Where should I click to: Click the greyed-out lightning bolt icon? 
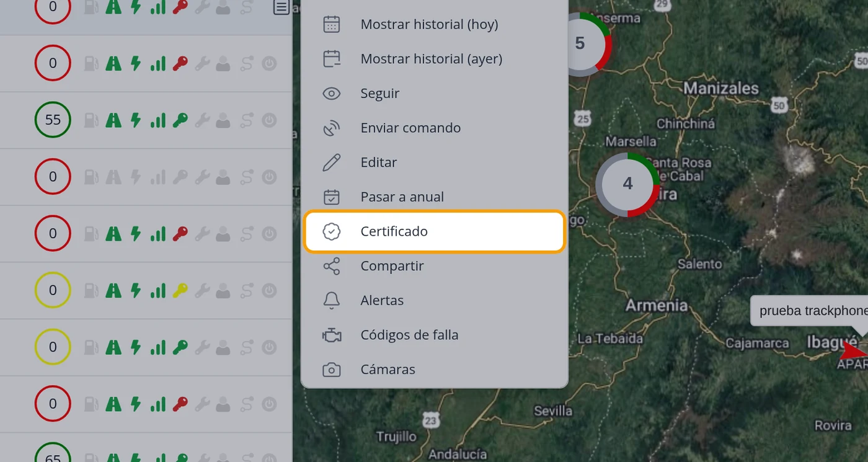[x=136, y=177]
